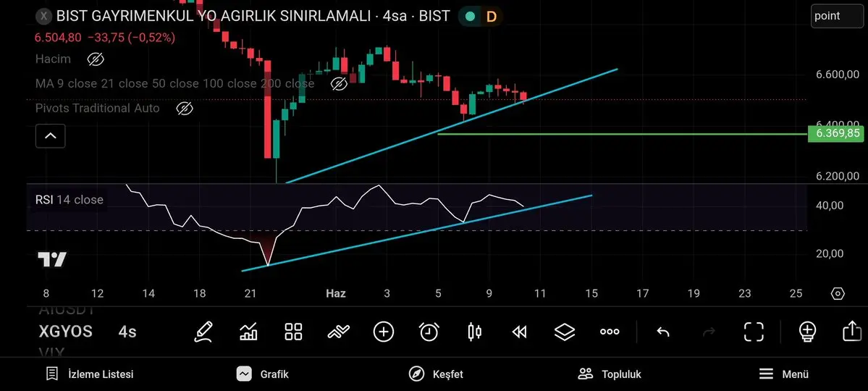Tap the 21 date on time axis
The width and height of the screenshot is (868, 391).
pos(250,293)
